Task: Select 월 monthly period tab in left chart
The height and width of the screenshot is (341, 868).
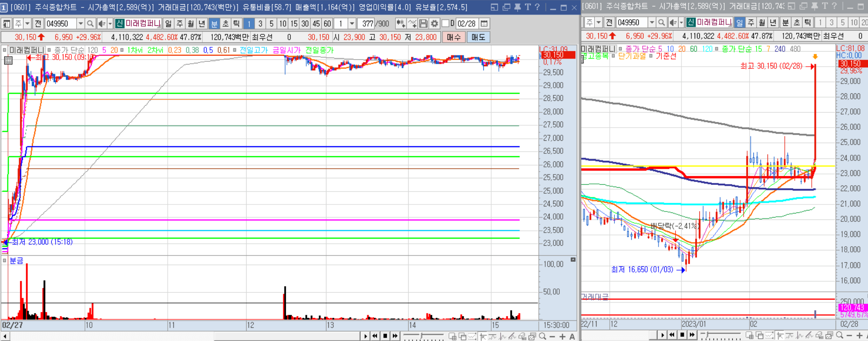Action: [191, 23]
